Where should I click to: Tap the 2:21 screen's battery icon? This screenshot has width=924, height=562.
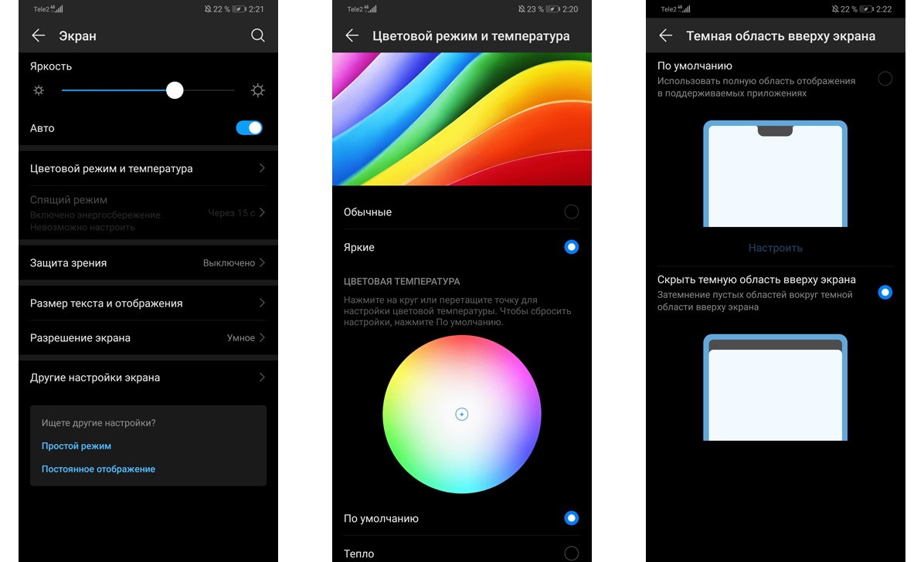coord(239,8)
